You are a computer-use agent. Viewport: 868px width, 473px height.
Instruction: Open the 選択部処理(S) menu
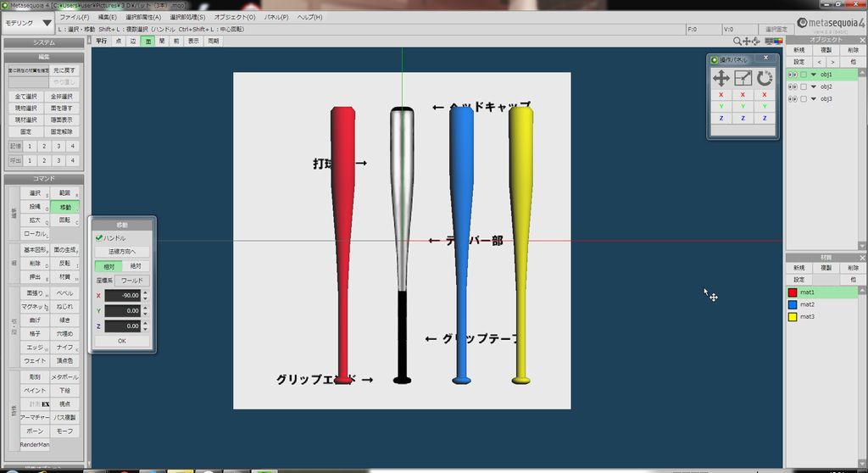pyautogui.click(x=187, y=17)
